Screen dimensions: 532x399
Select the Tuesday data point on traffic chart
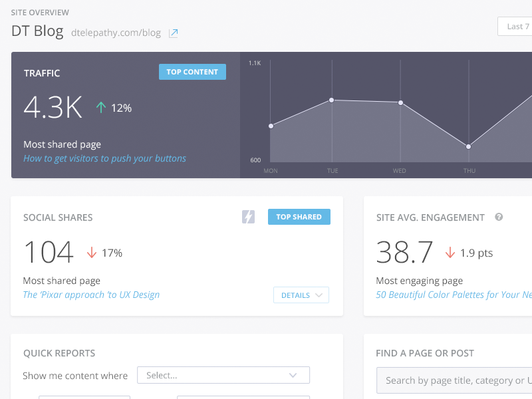click(332, 100)
